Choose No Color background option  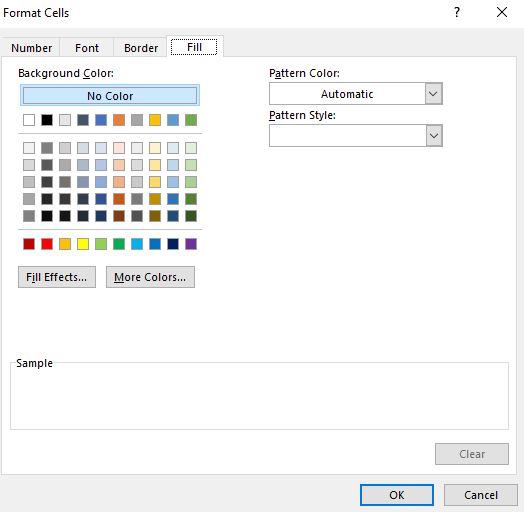pyautogui.click(x=110, y=96)
